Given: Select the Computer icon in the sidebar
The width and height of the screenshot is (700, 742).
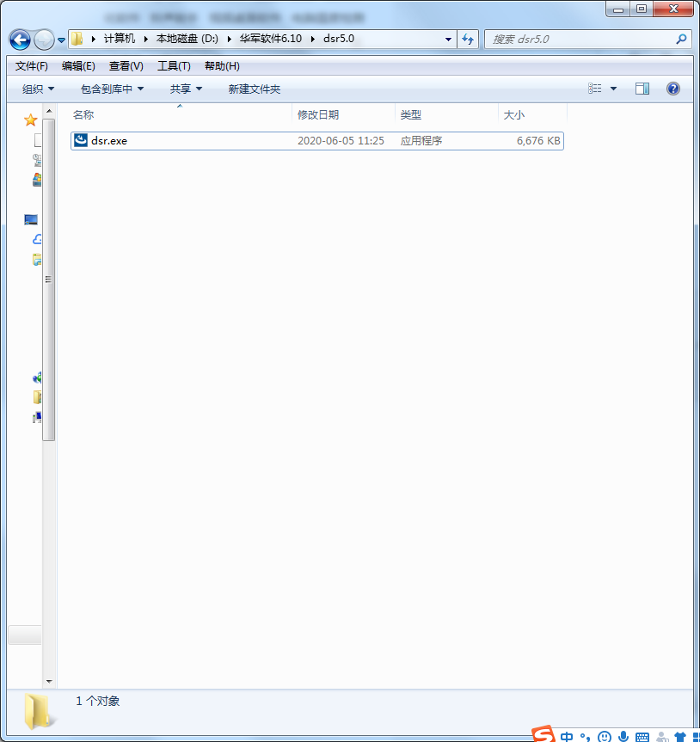Looking at the screenshot, I should coord(31,218).
